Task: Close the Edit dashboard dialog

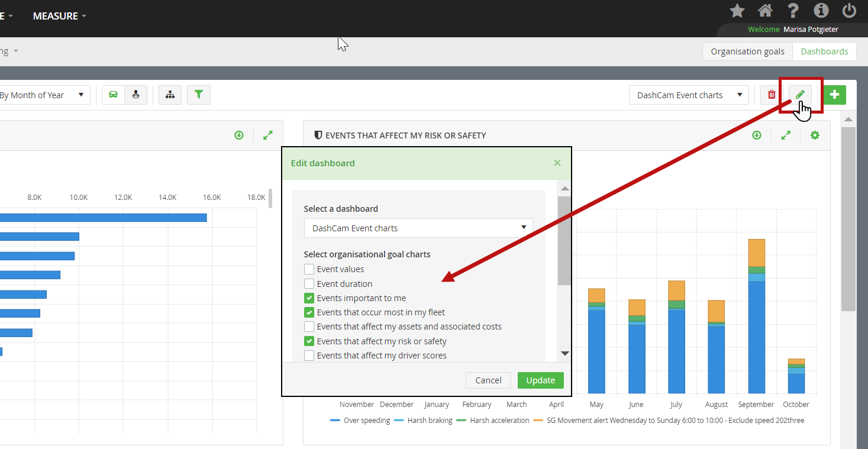Action: tap(557, 163)
